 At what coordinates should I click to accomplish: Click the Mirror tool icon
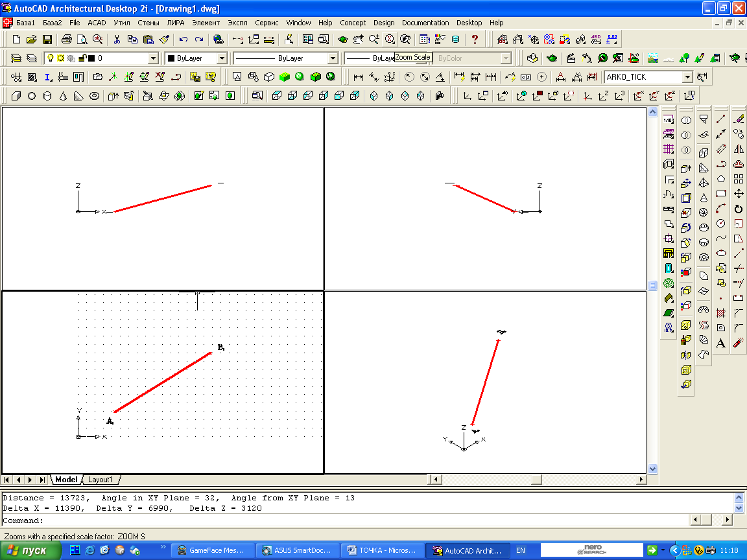739,149
